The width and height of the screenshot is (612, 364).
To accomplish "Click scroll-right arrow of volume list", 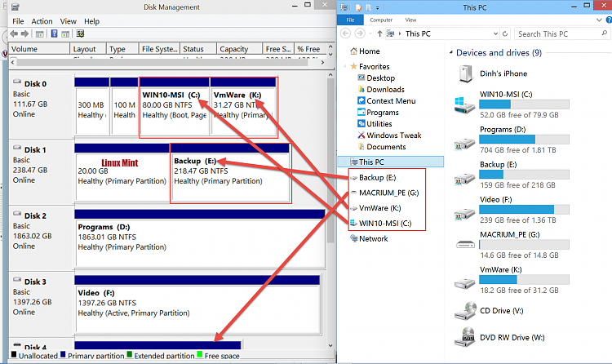I will click(322, 62).
